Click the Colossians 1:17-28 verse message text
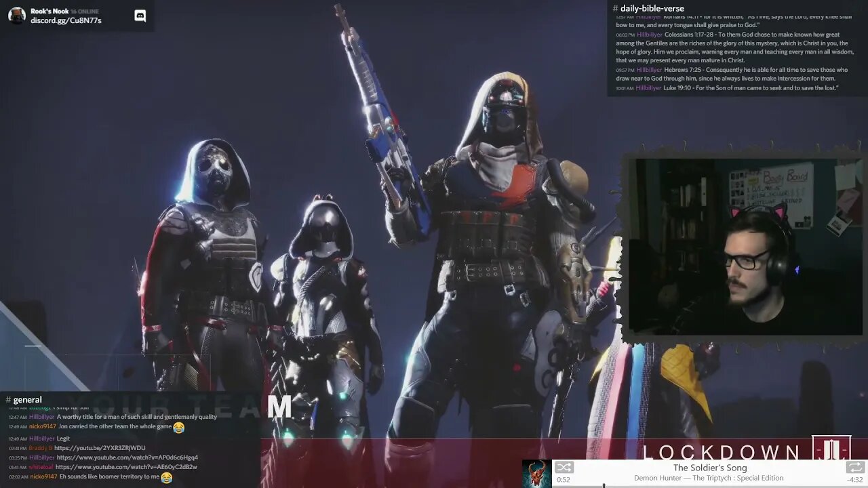This screenshot has width=868, height=488. [735, 47]
